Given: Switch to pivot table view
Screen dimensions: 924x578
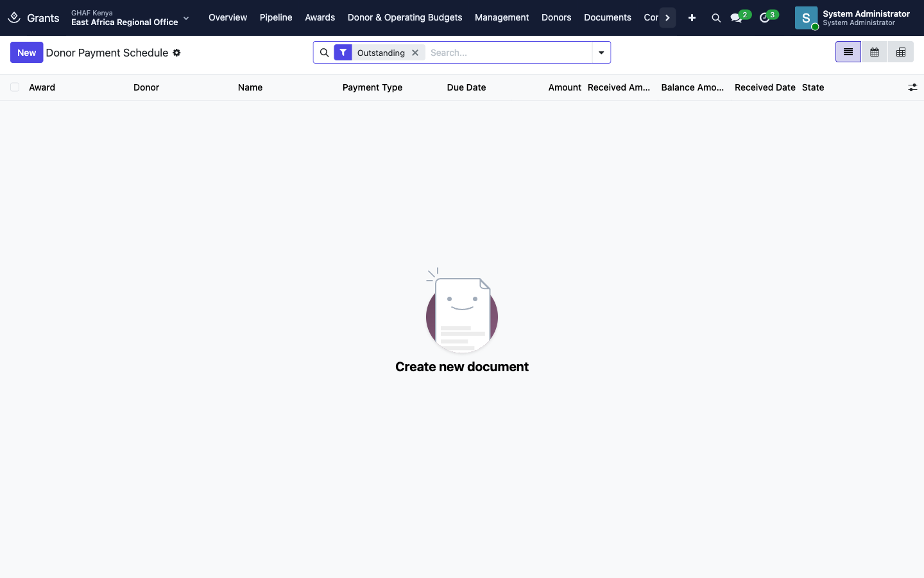Looking at the screenshot, I should point(901,52).
